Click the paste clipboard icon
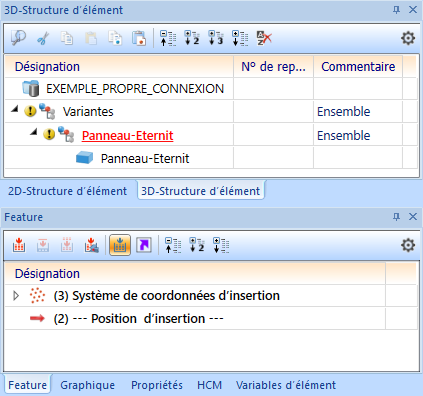 [x=91, y=38]
